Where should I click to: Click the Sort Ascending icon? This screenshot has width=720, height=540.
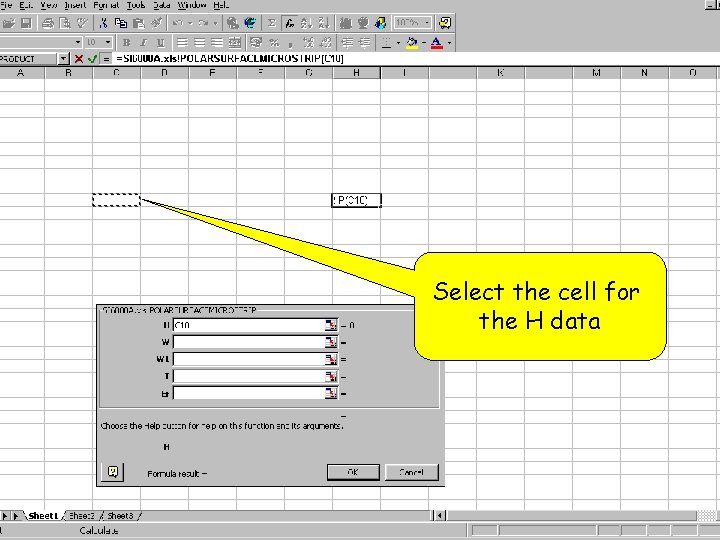[306, 23]
